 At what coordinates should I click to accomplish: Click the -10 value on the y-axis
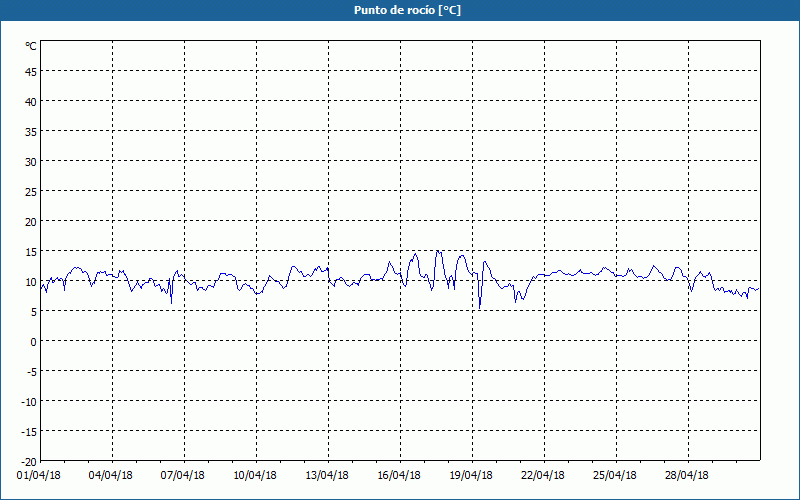coord(29,402)
